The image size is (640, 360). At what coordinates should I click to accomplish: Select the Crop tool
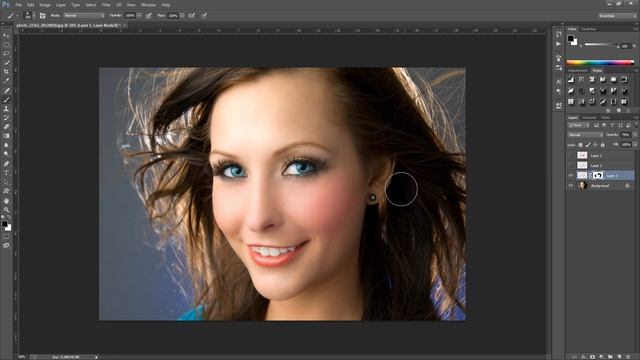click(x=6, y=72)
